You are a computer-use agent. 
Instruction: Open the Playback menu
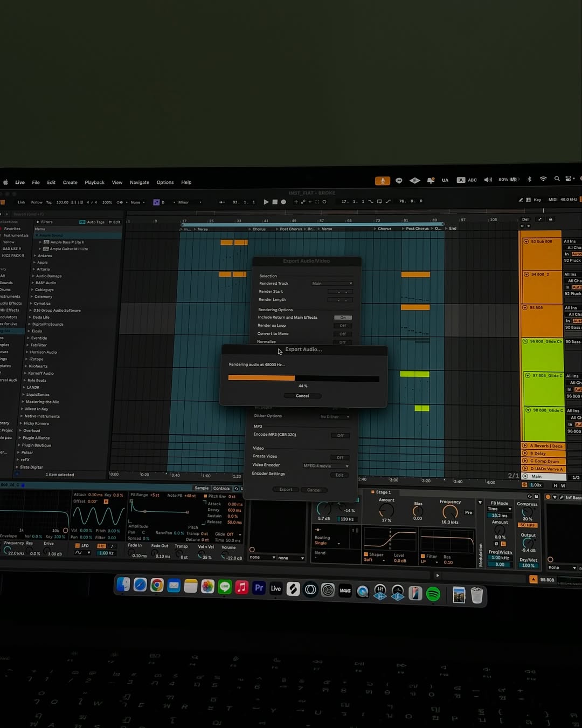(x=94, y=182)
